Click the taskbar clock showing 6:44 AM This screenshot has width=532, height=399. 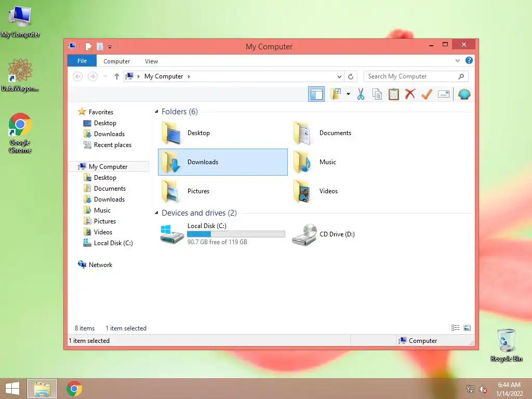[509, 389]
